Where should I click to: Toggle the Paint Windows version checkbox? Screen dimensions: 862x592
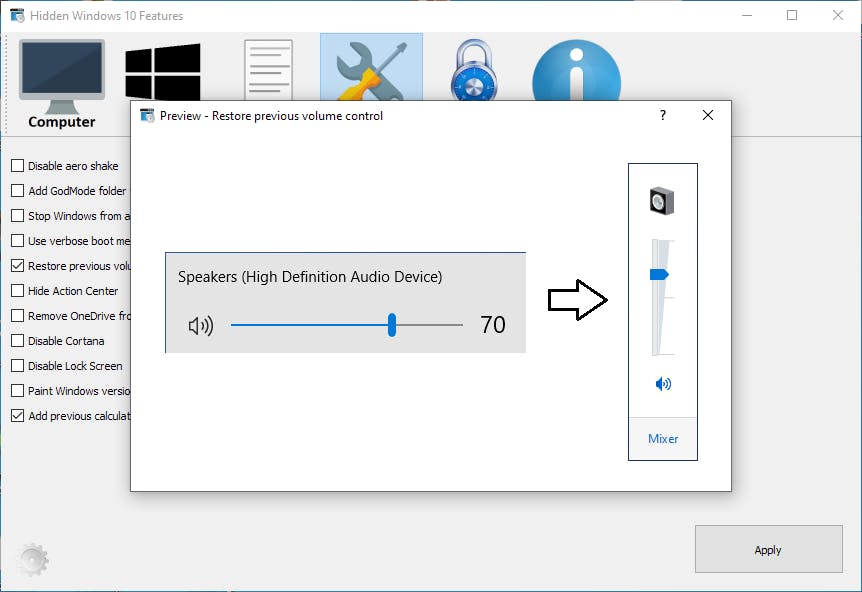pyautogui.click(x=18, y=391)
